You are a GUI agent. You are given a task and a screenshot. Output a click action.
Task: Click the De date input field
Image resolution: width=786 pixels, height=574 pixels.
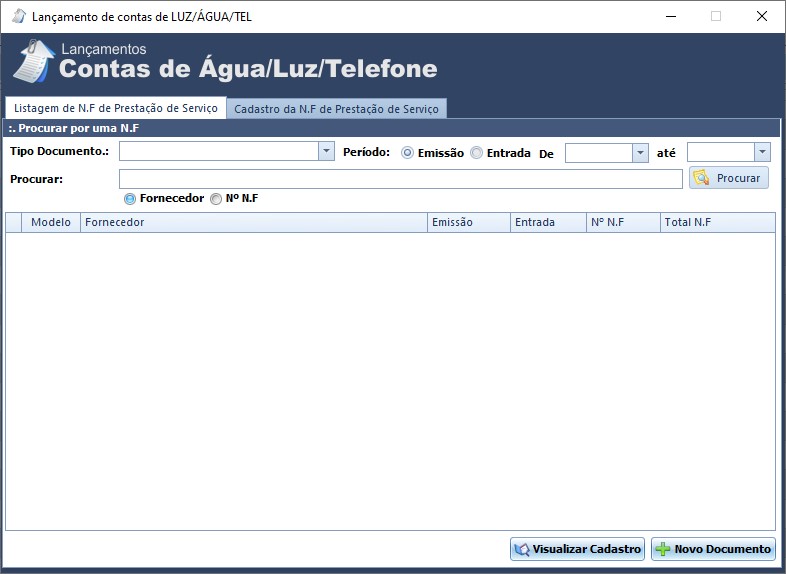point(599,153)
